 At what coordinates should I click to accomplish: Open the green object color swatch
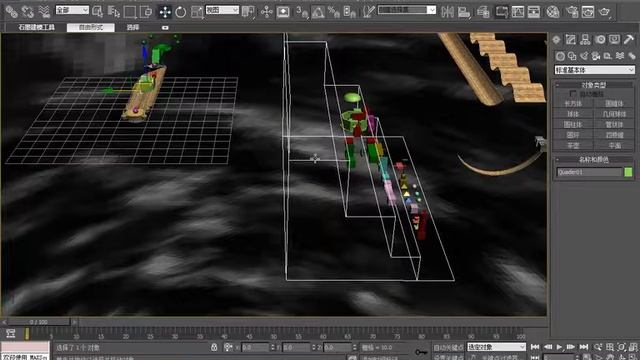(628, 172)
